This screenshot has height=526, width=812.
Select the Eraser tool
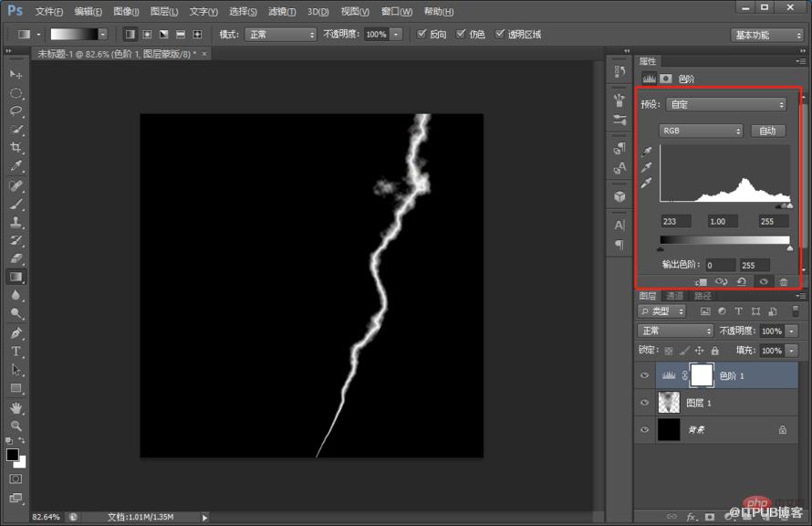click(16, 258)
